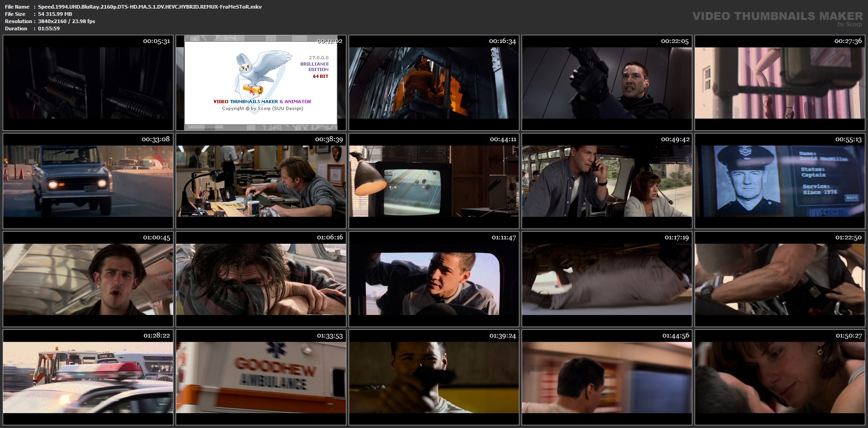
Task: Click the Duration value 01:55:59
Action: (x=49, y=29)
